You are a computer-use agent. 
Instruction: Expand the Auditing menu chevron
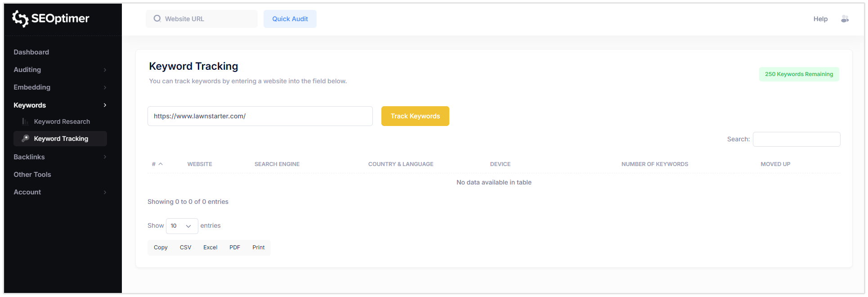click(x=105, y=70)
